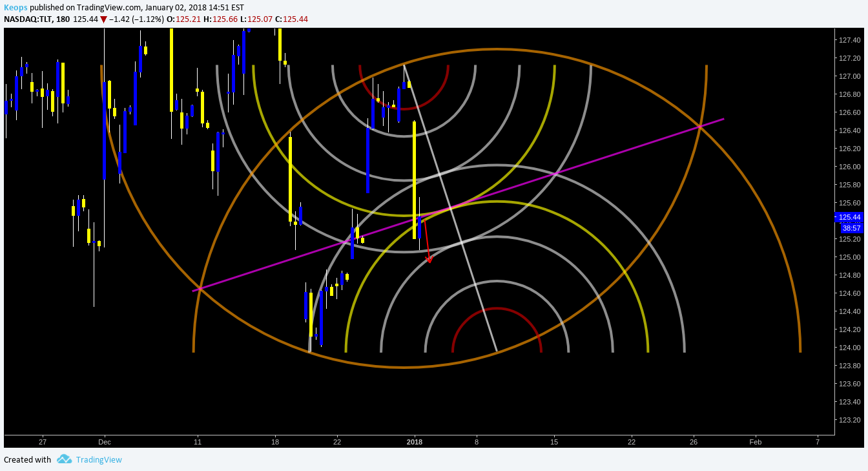This screenshot has height=471, width=868.
Task: Click the 126.00 price axis label
Action: pyautogui.click(x=850, y=167)
